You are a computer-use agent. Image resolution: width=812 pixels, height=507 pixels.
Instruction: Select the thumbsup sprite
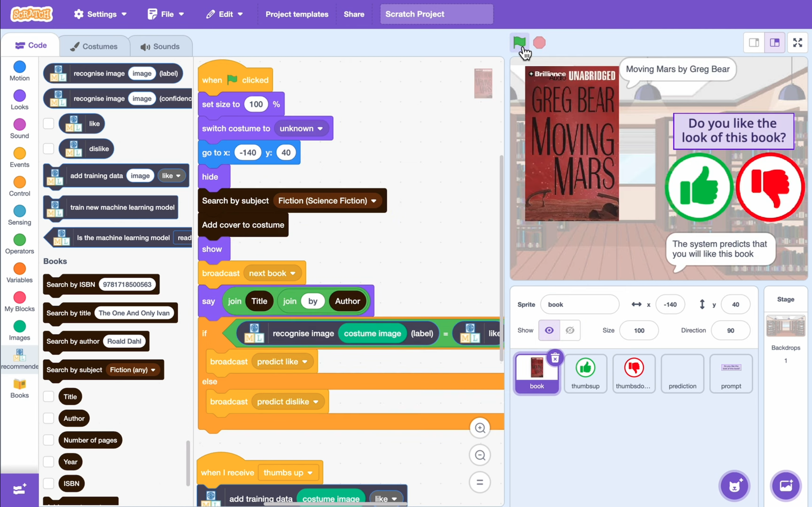585,373
